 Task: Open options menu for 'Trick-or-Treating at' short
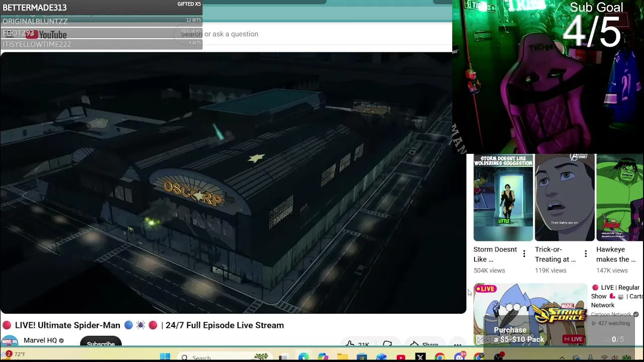coord(586,254)
